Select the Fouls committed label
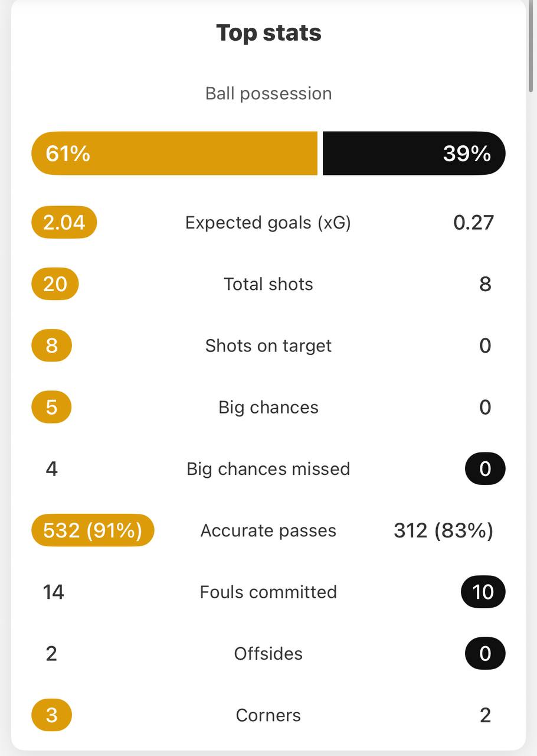 (x=268, y=592)
